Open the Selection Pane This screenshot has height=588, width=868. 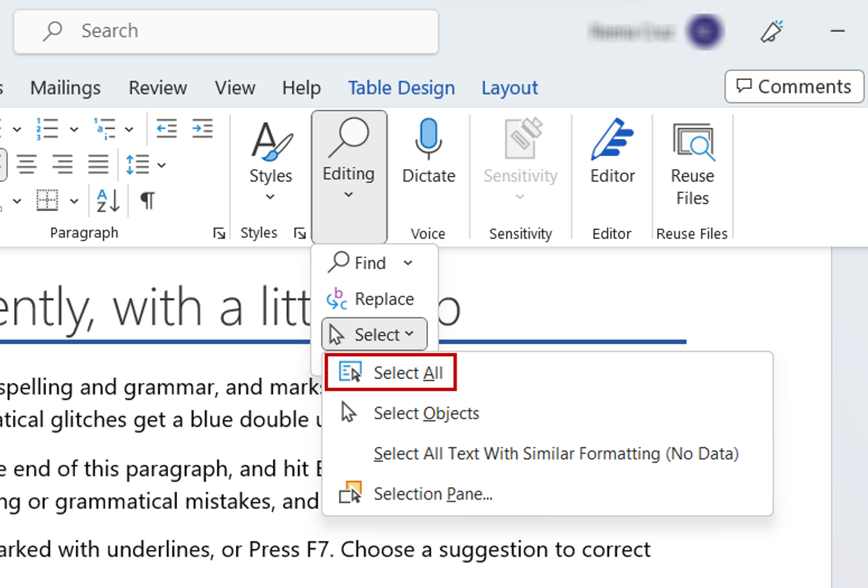point(432,493)
